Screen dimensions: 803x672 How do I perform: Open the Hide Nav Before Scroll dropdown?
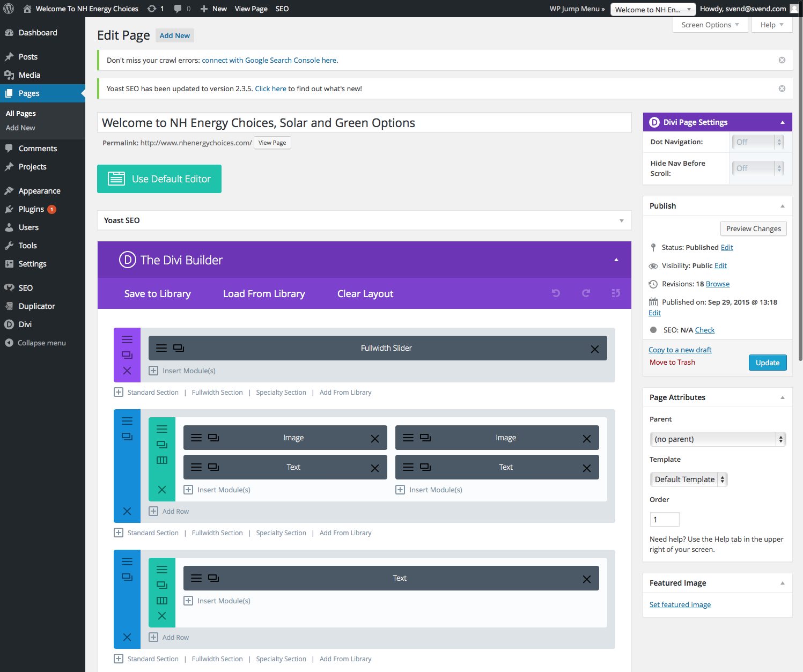pyautogui.click(x=758, y=168)
